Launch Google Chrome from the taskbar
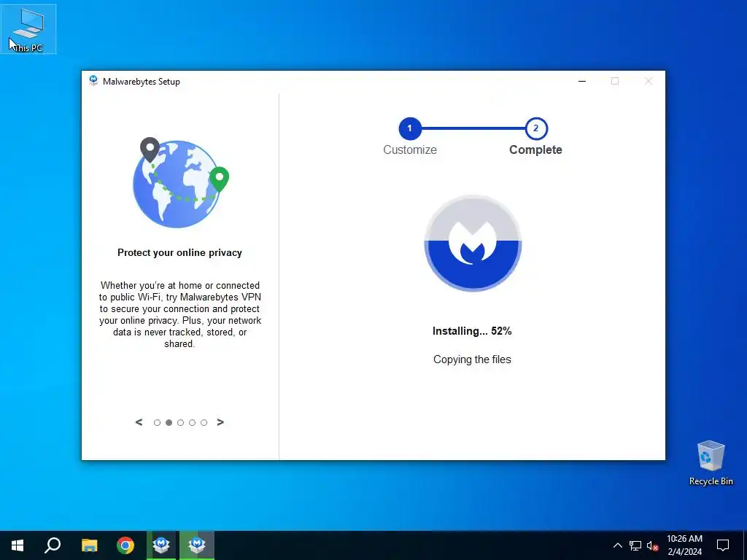The height and width of the screenshot is (560, 747). 125,545
